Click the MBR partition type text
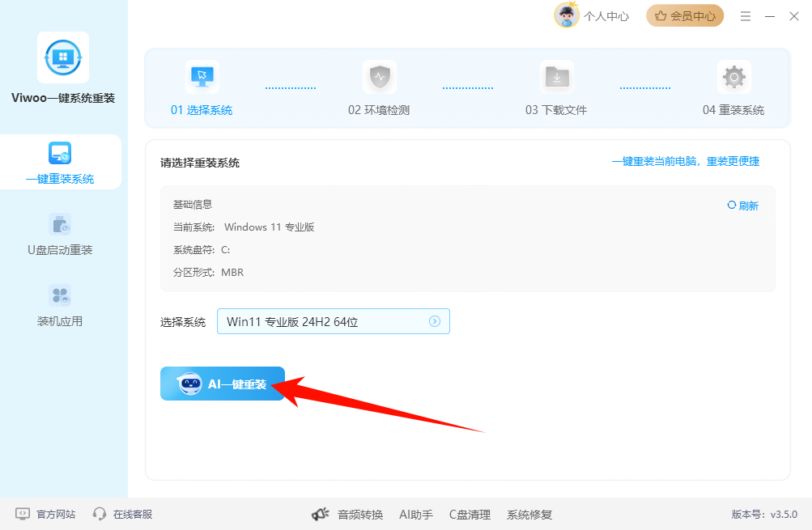 (x=232, y=273)
